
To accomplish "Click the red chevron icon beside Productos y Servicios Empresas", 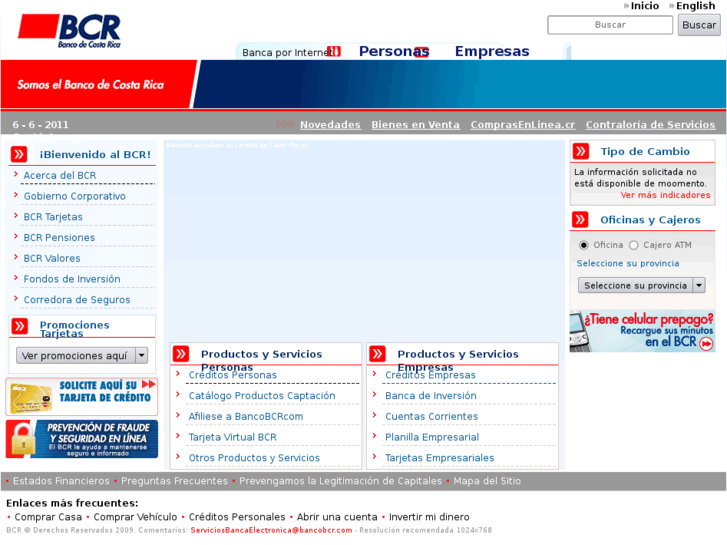I will (x=377, y=354).
